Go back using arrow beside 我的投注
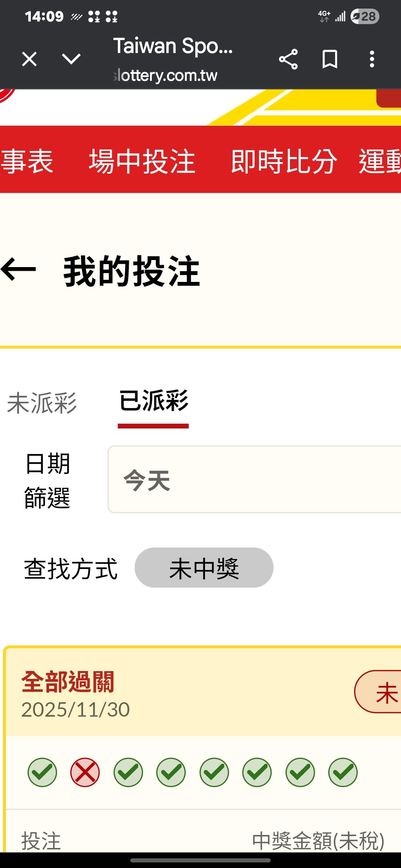The image size is (401, 868). click(19, 270)
